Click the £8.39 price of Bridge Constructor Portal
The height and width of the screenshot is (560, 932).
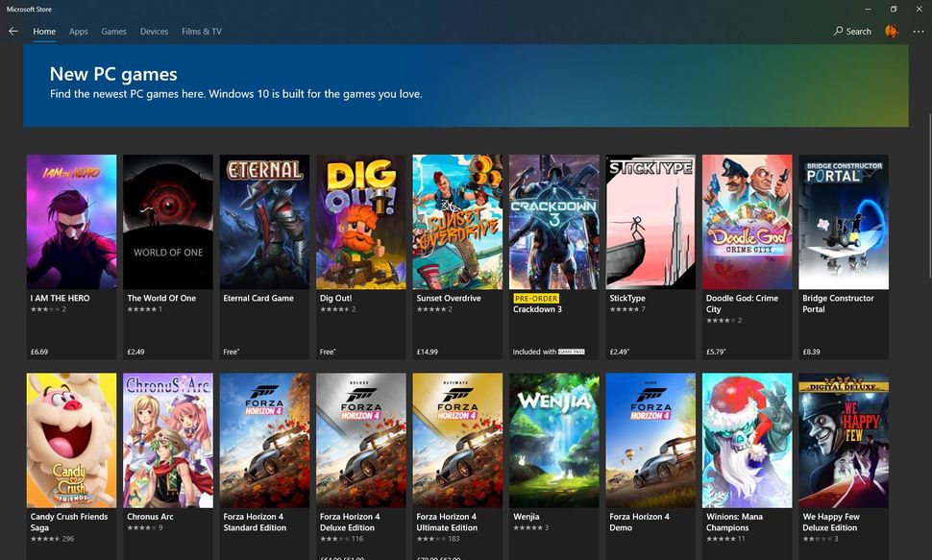(x=811, y=352)
